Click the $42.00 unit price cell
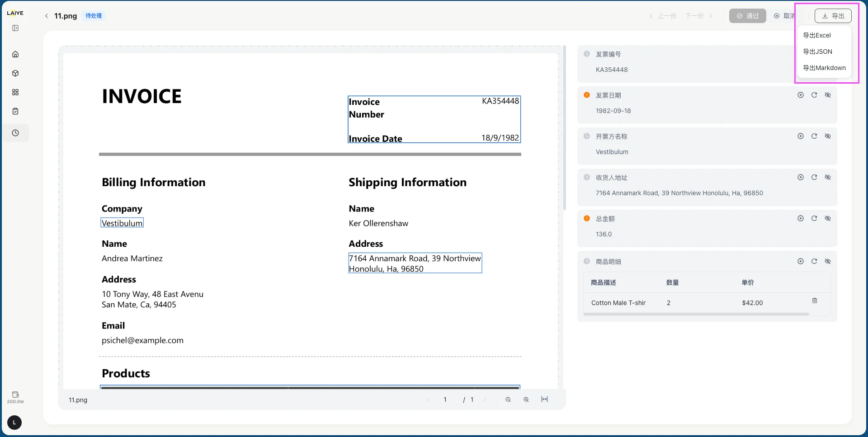 pos(752,303)
